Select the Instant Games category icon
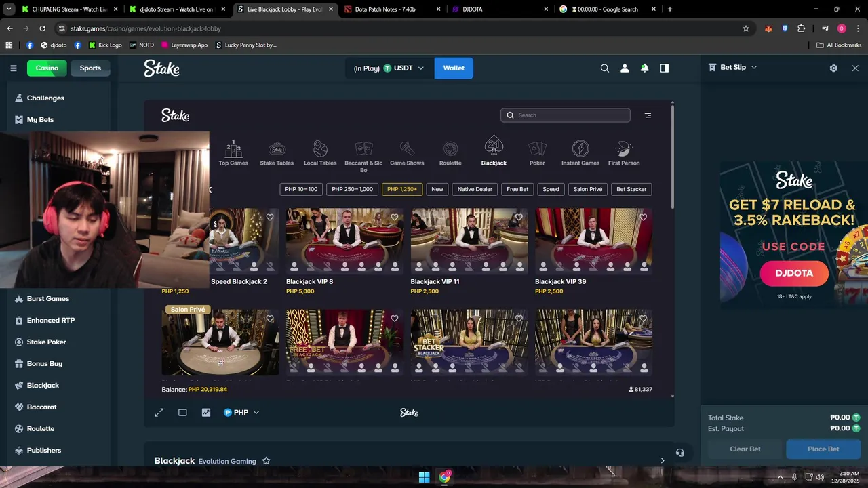 pyautogui.click(x=580, y=152)
